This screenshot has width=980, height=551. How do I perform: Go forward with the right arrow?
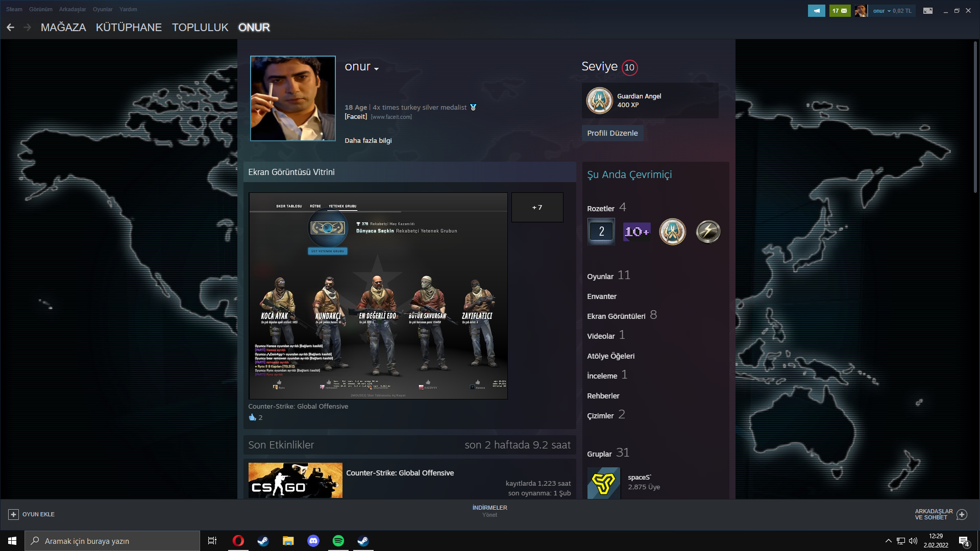[28, 28]
